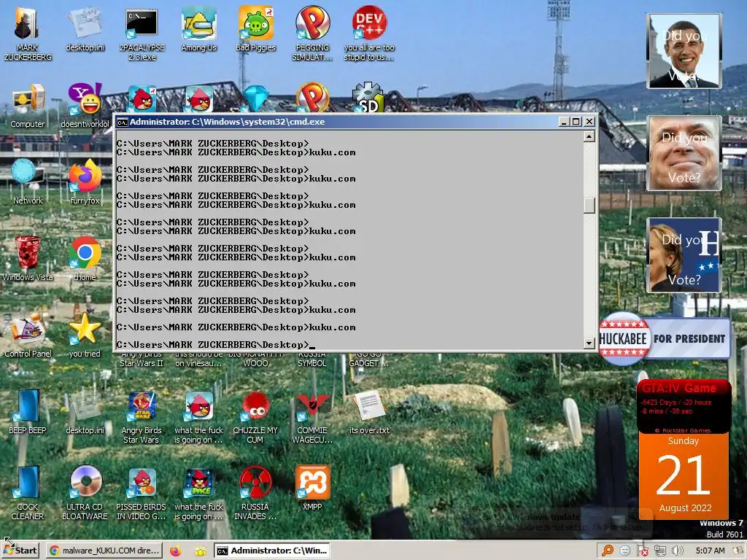Click the cmd scrollbar up arrow
Screen dimensions: 747x560
coord(589,136)
